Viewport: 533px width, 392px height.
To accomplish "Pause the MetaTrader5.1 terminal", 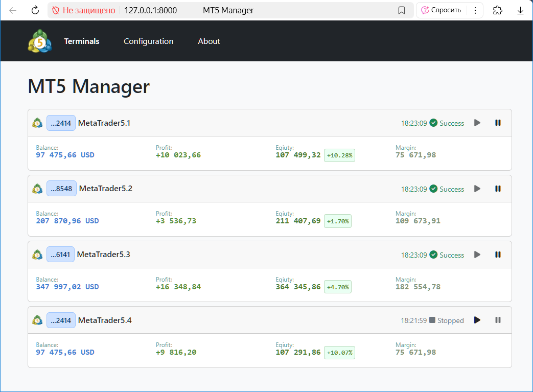I will [x=498, y=123].
